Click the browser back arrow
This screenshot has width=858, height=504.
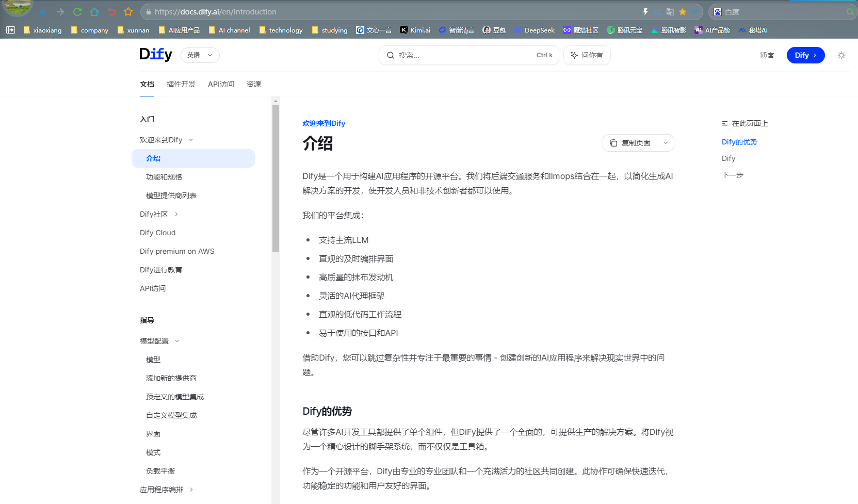click(x=44, y=12)
